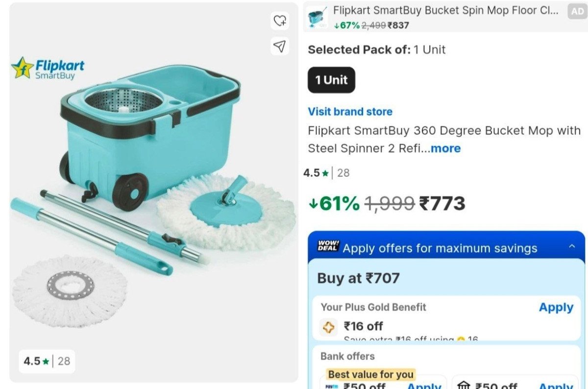Open the sponsored Bucket Spin Mop title
588x389 pixels.
(x=445, y=10)
